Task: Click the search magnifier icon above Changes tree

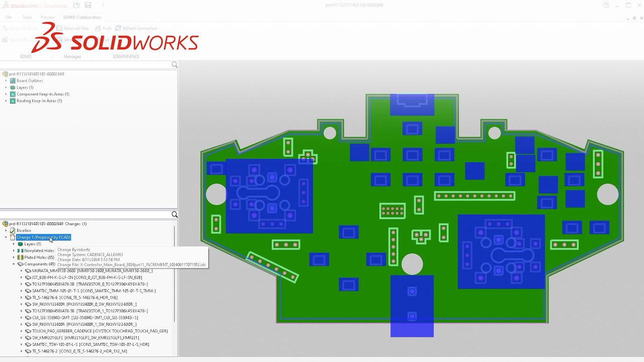Action: point(175,215)
